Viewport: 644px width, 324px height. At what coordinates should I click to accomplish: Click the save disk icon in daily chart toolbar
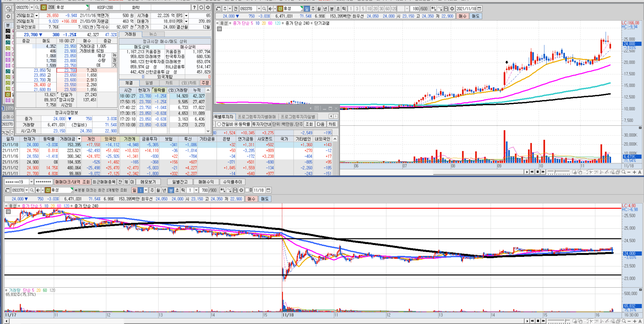pyautogui.click(x=446, y=9)
